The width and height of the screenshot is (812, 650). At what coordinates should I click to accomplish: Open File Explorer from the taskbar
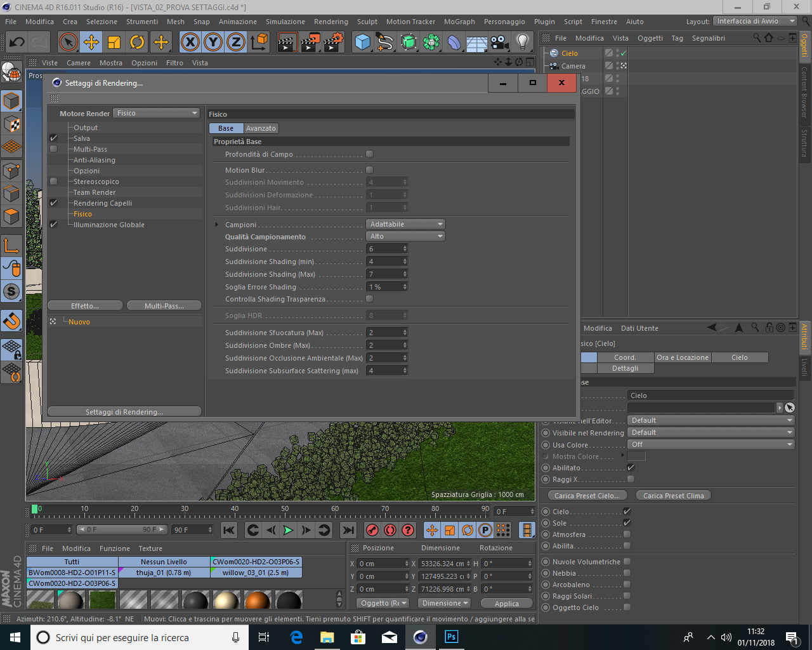pyautogui.click(x=327, y=637)
